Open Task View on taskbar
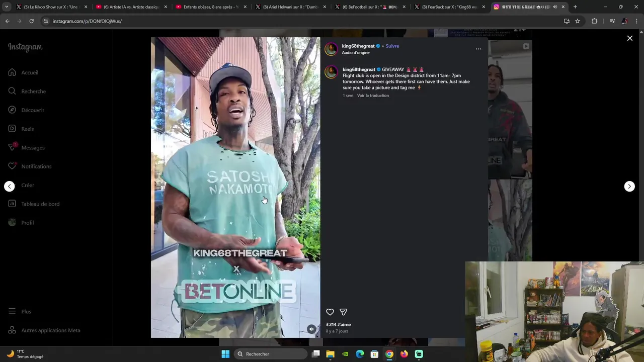 coord(316,354)
